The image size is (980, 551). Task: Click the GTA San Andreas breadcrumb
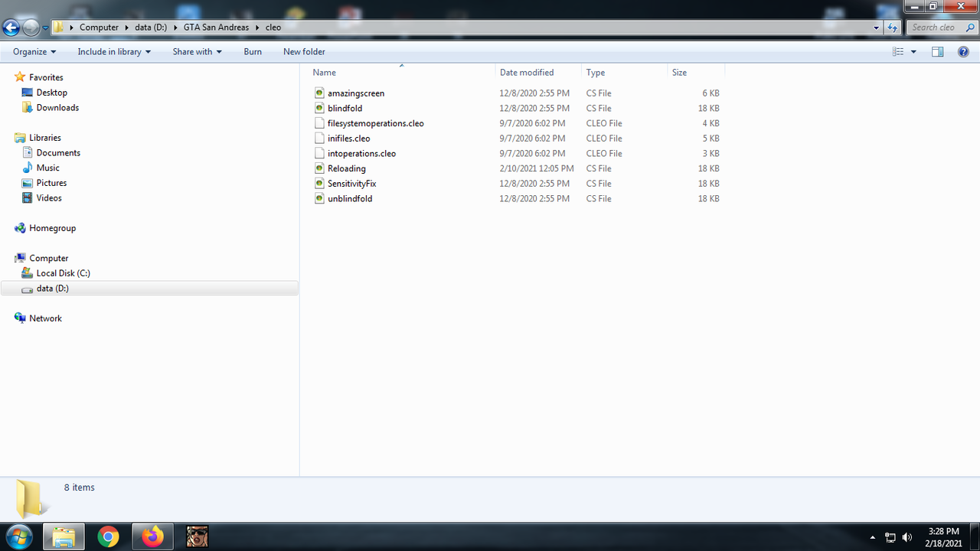[216, 28]
